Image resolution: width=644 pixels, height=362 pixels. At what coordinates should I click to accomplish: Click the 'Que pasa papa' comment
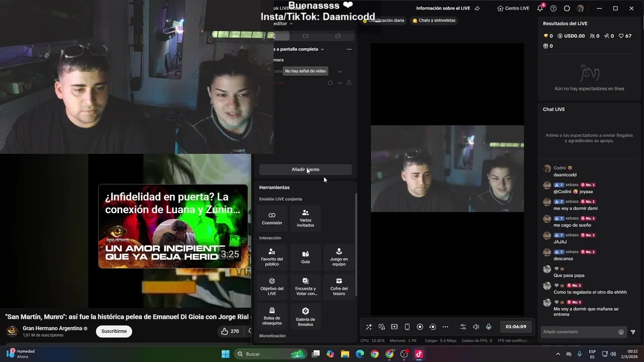[569, 276]
